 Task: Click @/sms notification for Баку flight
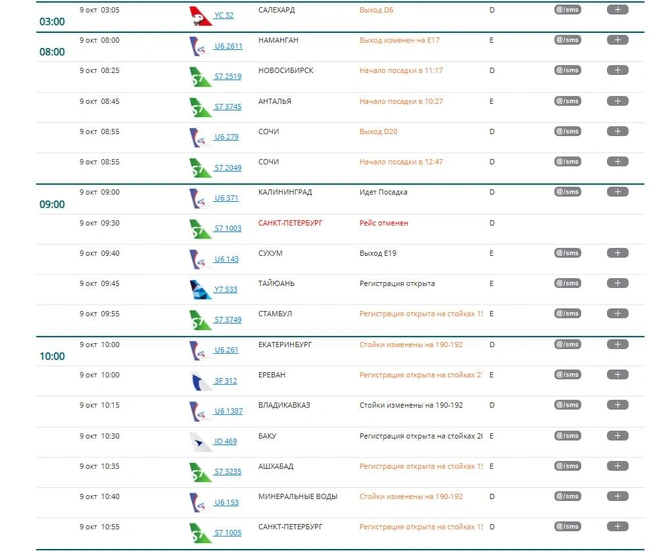coord(568,436)
